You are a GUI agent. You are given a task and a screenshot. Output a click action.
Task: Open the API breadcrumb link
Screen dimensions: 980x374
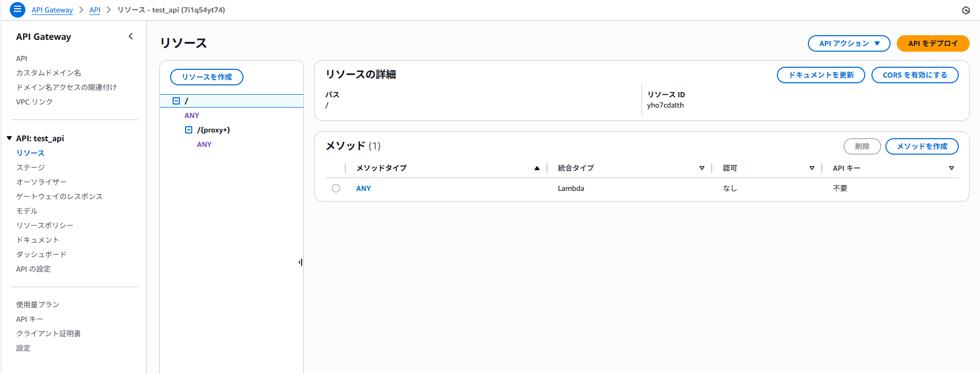pos(95,10)
